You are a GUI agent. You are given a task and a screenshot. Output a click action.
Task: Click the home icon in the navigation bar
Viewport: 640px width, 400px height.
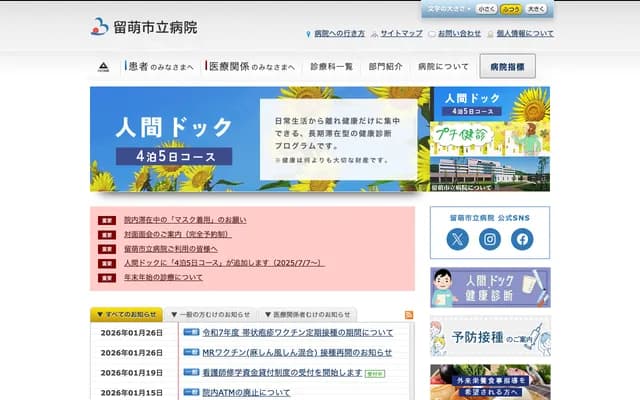(x=104, y=66)
